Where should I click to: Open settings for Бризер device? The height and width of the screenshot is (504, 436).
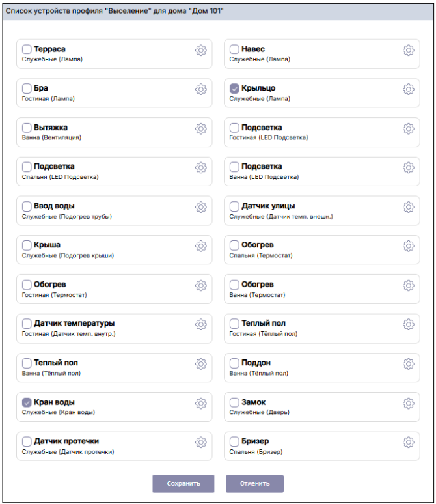point(409,442)
